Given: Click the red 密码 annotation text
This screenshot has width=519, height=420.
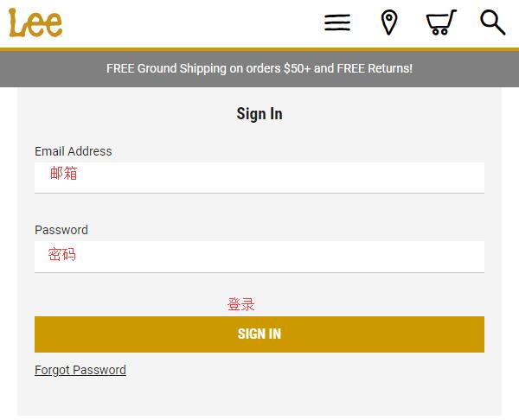Looking at the screenshot, I should point(62,254).
